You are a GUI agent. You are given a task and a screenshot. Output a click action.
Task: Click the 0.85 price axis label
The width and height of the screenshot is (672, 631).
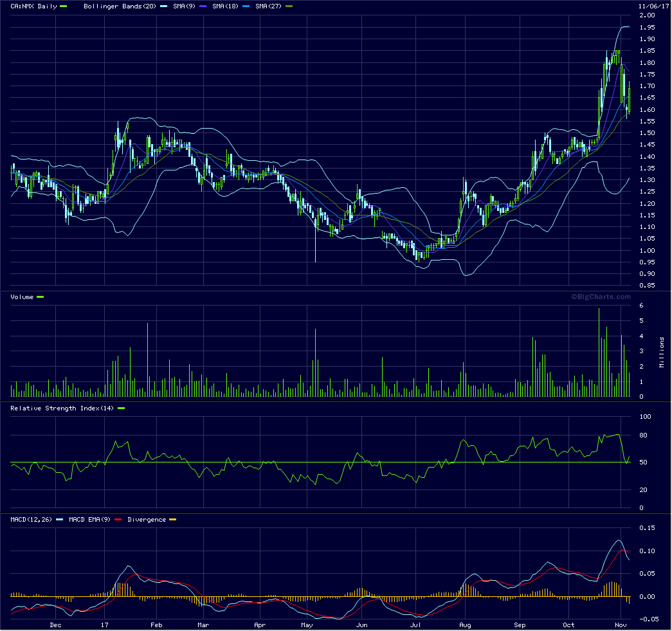(647, 286)
